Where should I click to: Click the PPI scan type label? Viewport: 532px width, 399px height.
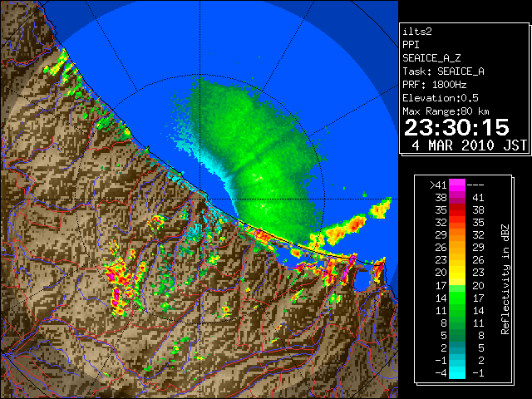coord(411,45)
